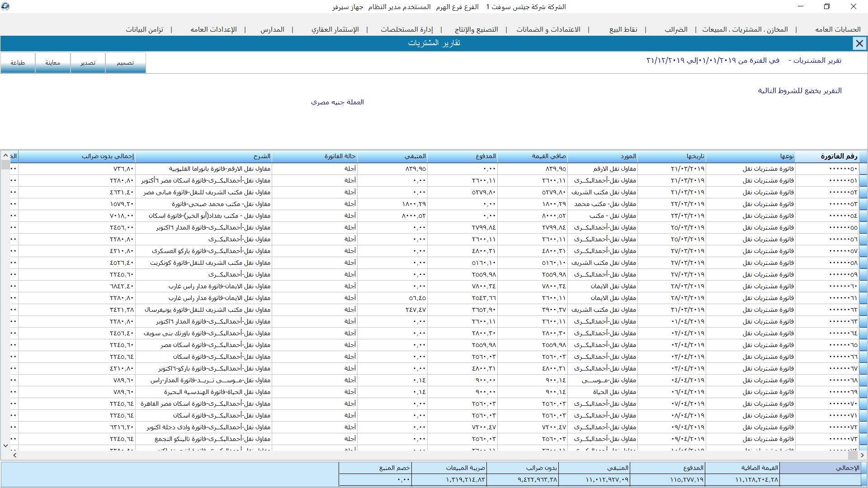
Task: Select invoice number ٠٠٠٠٠٠٦٢ cell
Action: (827, 310)
